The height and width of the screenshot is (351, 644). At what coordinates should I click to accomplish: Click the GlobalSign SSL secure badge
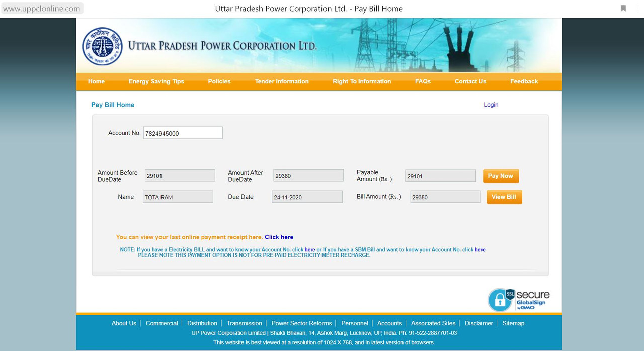519,300
